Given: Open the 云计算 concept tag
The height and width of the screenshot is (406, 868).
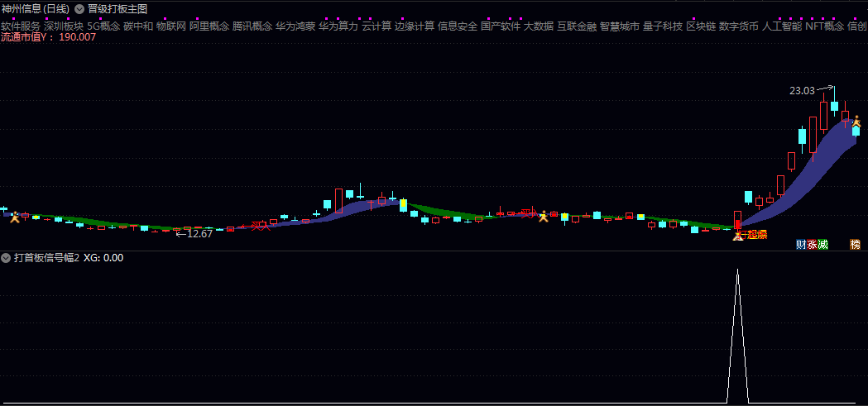Looking at the screenshot, I should pyautogui.click(x=376, y=26).
